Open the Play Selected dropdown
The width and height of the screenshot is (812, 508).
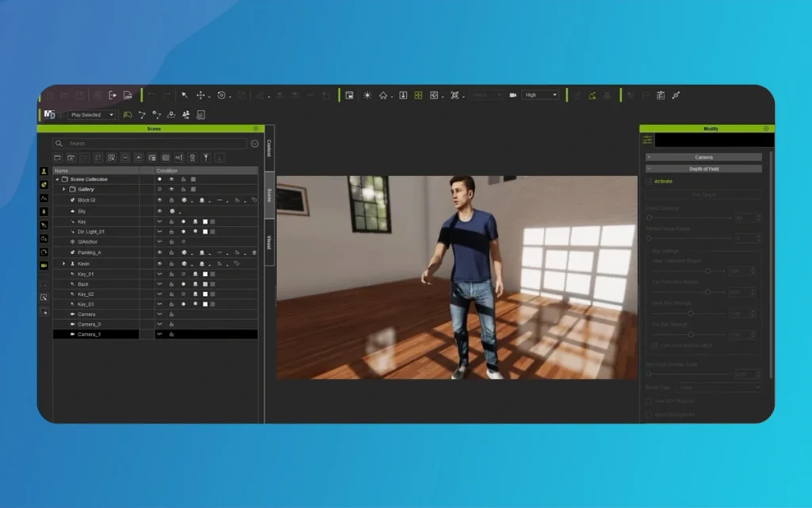90,114
